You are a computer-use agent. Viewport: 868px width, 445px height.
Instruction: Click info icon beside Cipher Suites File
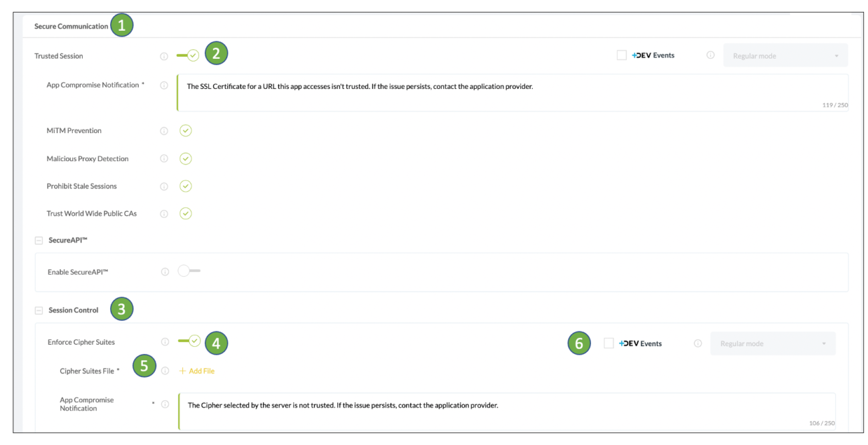165,371
